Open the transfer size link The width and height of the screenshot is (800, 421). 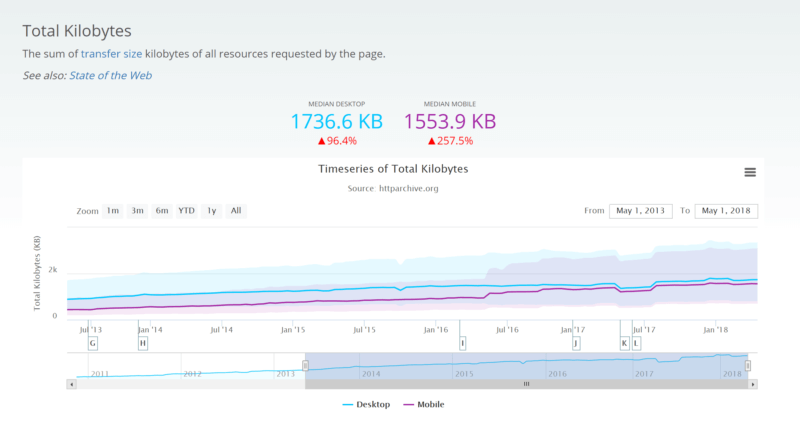(x=111, y=54)
